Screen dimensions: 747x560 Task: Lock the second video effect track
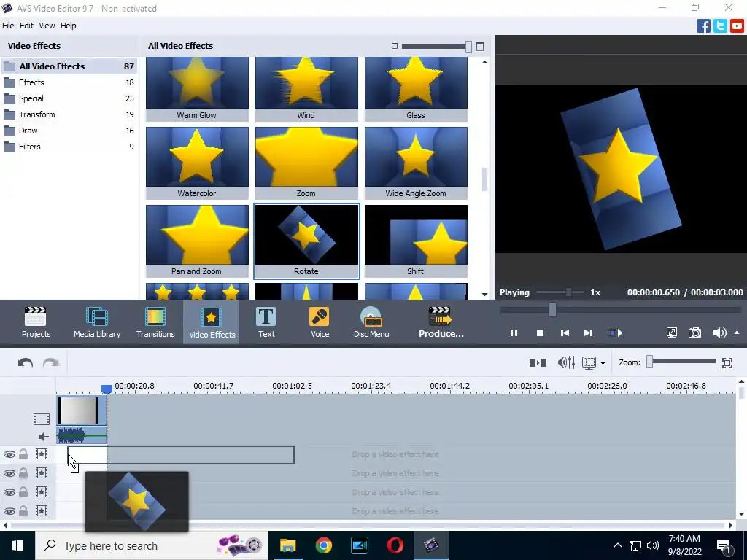(x=23, y=472)
